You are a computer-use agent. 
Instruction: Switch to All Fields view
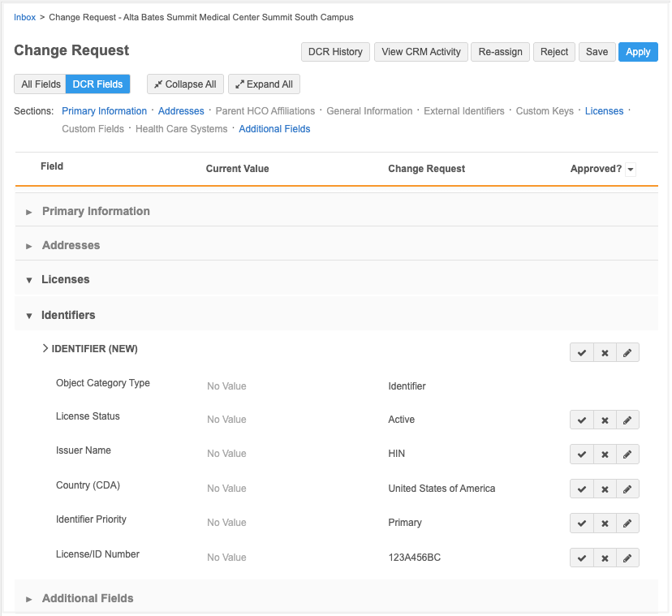pos(41,84)
